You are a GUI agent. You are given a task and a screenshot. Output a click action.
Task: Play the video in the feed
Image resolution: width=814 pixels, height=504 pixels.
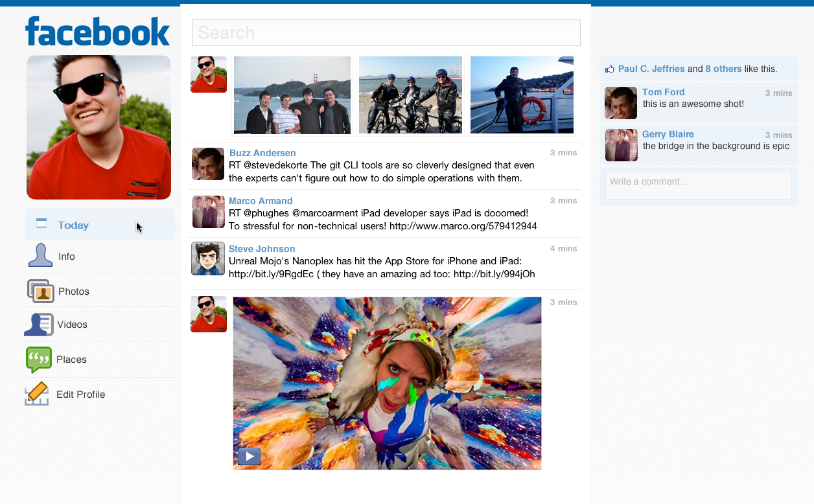click(x=249, y=456)
